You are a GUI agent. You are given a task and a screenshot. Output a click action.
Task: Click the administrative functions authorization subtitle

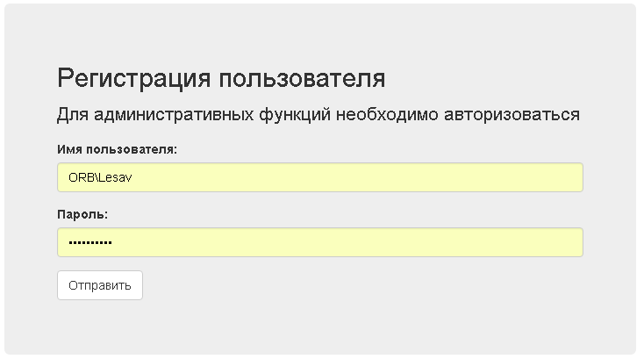(x=318, y=115)
